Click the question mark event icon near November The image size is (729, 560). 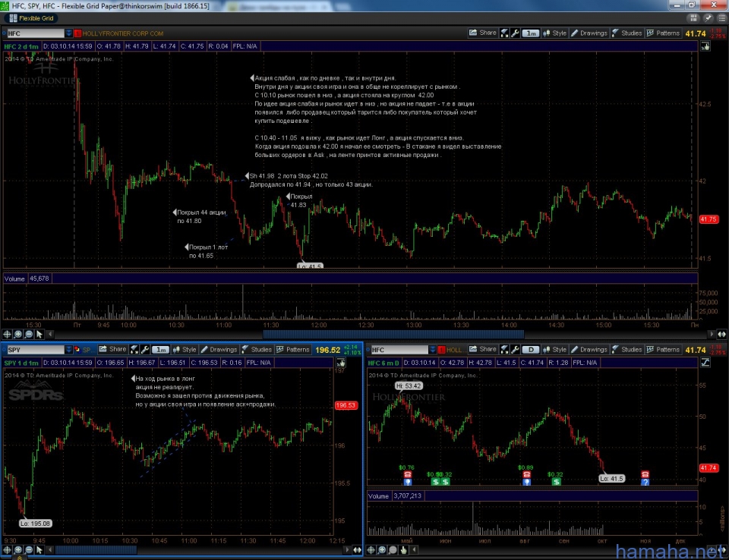[x=645, y=483]
